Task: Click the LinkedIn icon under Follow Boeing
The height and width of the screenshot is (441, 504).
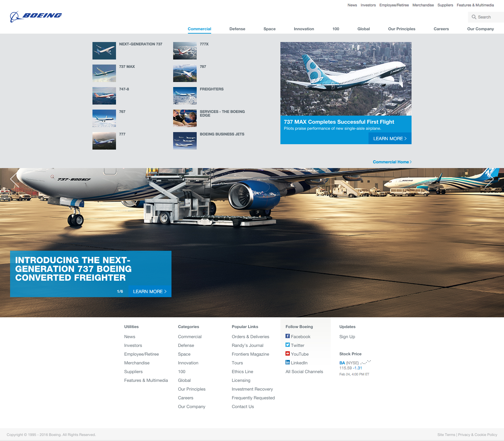Action: pos(288,362)
